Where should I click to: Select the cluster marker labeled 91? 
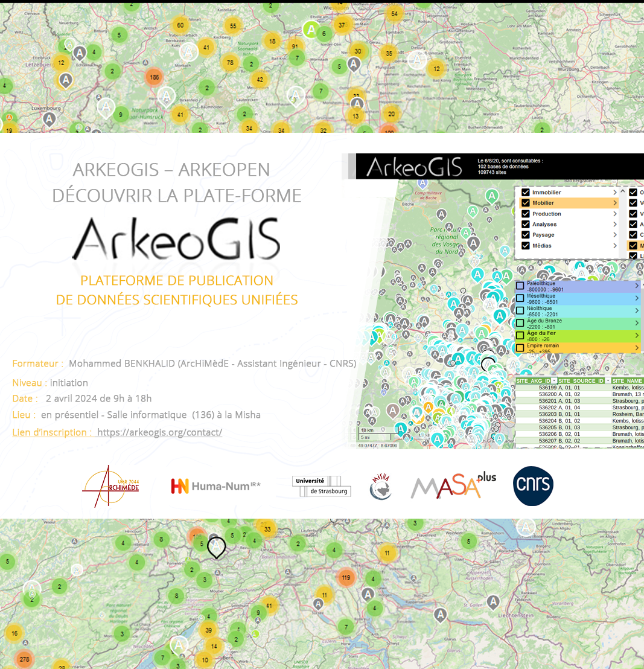point(295,46)
